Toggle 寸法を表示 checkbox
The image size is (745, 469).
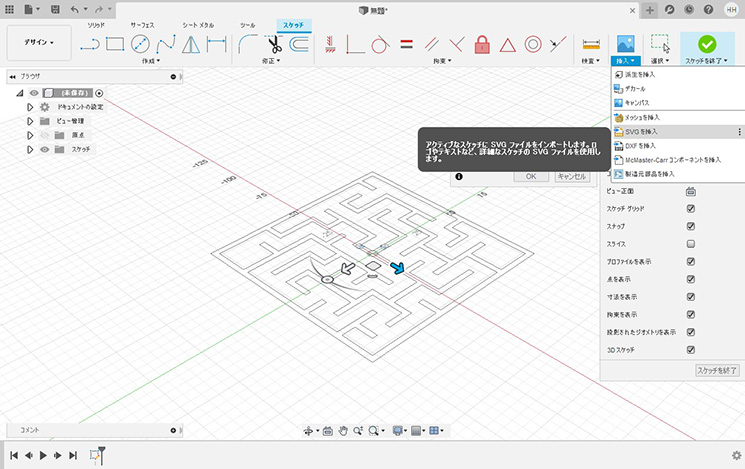[x=691, y=297]
